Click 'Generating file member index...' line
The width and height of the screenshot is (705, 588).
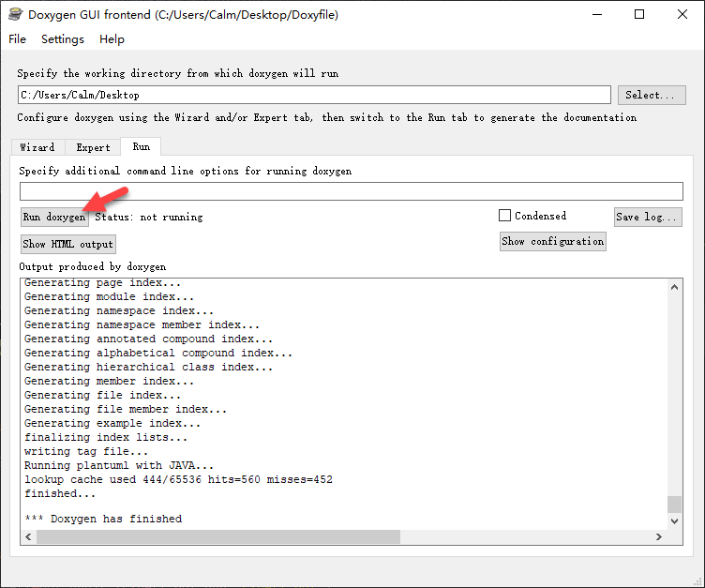pyautogui.click(x=126, y=410)
